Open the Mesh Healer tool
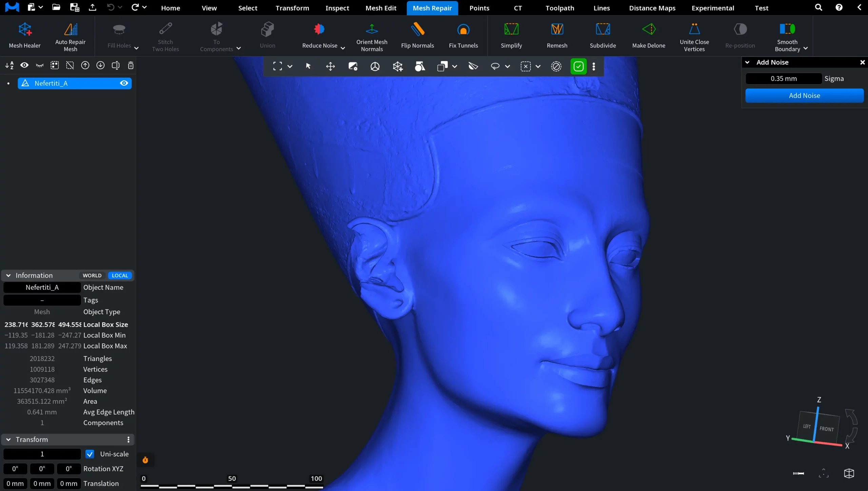 pyautogui.click(x=25, y=35)
